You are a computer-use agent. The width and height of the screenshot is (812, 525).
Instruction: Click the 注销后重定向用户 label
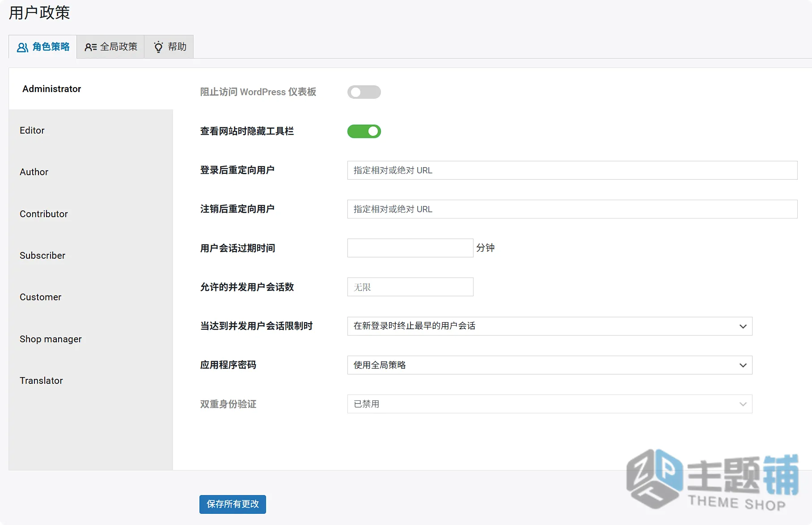pos(237,209)
